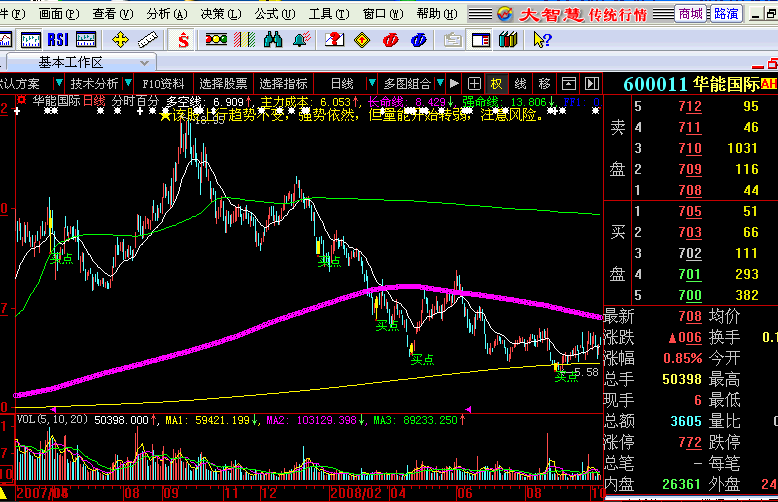778x502 pixels.
Task: Click sell level 5 price 712
Action: tap(690, 106)
